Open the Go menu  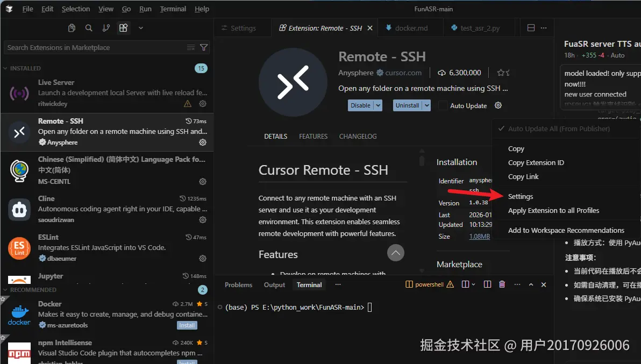coord(126,9)
